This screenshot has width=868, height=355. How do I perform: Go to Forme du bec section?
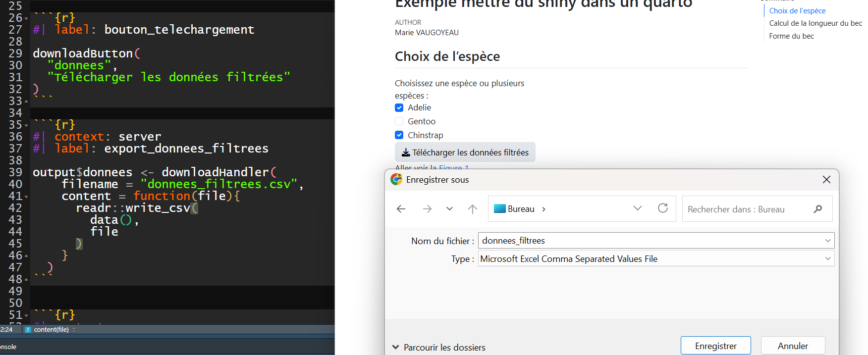[x=791, y=36]
